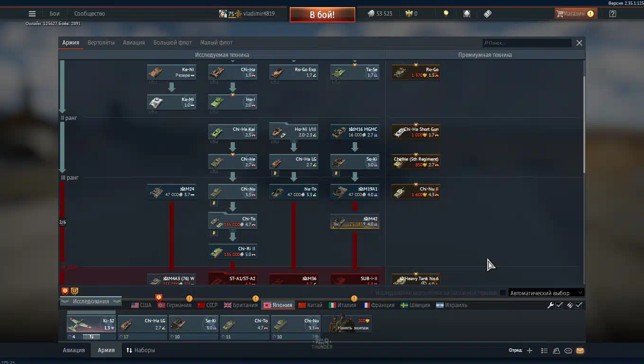Image resolution: width=644 pixels, height=364 pixels.
Task: Select the Швеция nation tab
Action: click(415, 305)
